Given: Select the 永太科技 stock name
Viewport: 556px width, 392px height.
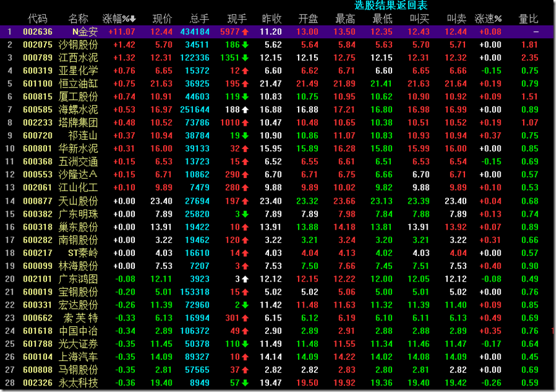Looking at the screenshot, I should point(78,383).
